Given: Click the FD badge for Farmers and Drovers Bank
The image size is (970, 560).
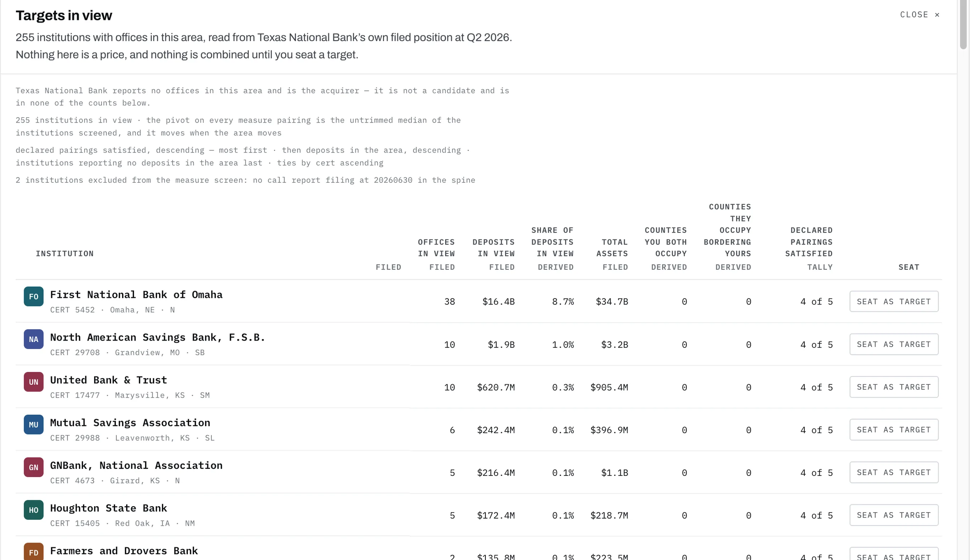Looking at the screenshot, I should pos(34,551).
